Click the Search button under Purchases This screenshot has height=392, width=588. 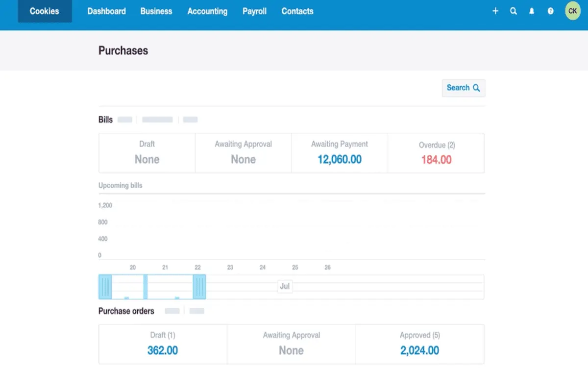(x=464, y=88)
